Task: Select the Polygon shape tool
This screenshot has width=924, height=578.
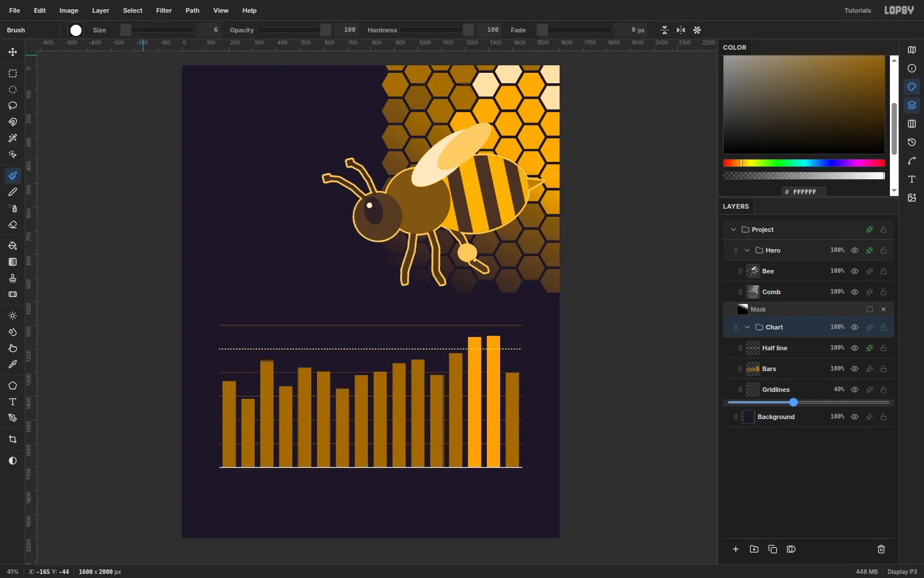Action: click(x=13, y=386)
